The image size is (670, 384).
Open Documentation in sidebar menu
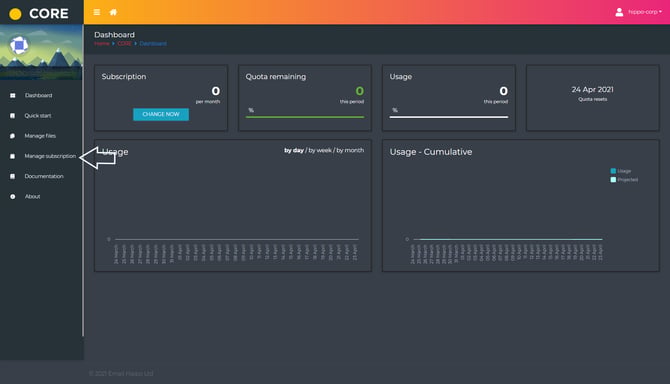(44, 176)
